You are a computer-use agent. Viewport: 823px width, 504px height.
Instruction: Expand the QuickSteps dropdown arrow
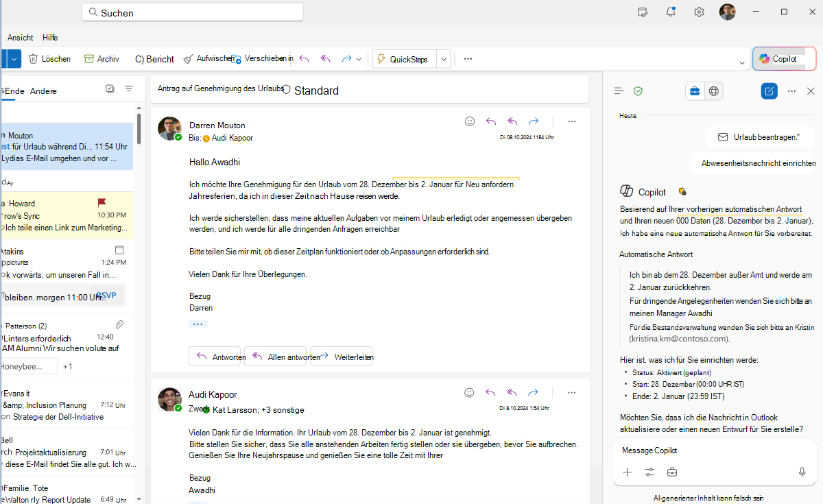click(444, 59)
